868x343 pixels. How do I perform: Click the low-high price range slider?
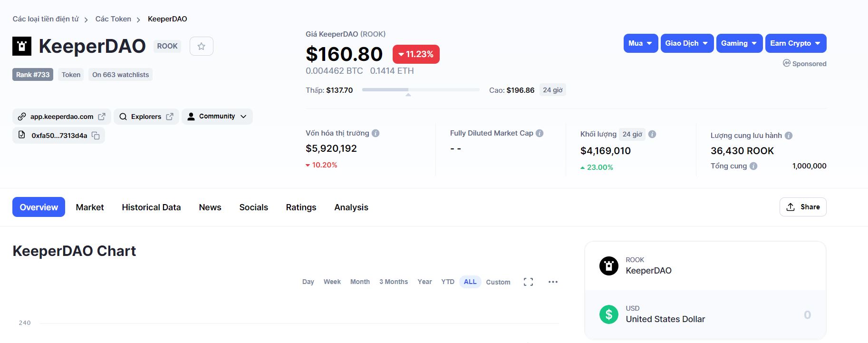click(x=420, y=90)
